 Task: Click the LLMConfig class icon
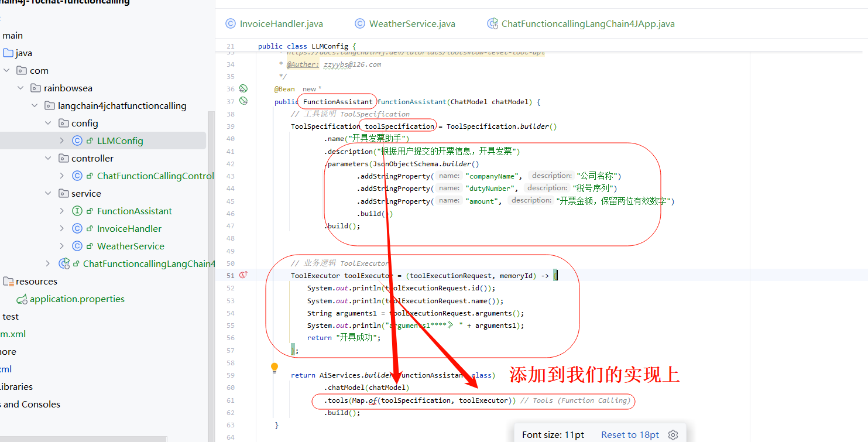click(77, 141)
